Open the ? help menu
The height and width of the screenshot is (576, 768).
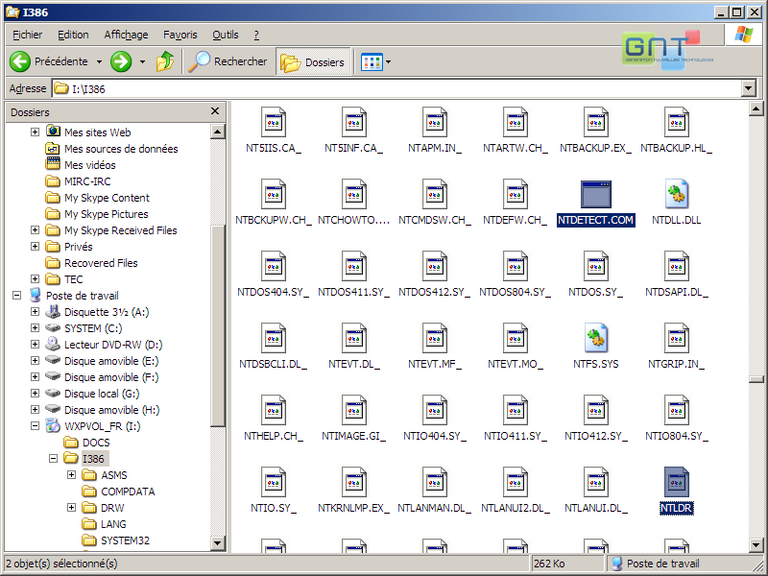(256, 35)
